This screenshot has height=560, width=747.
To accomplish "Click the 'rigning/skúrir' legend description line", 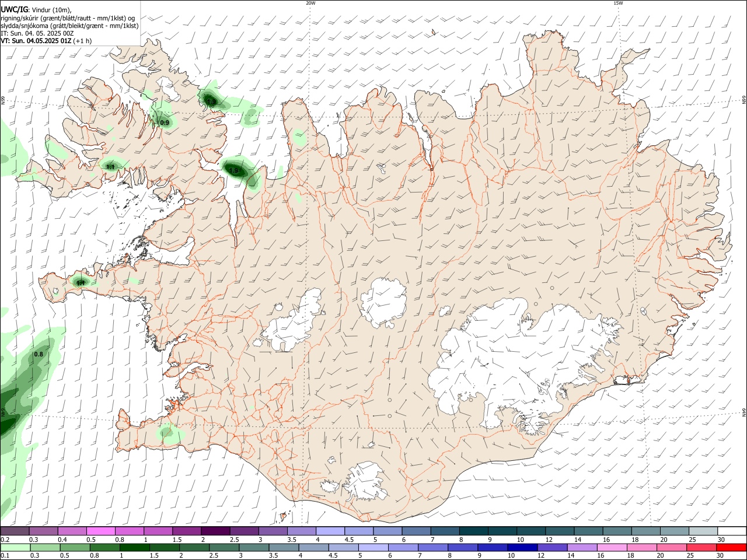I will tap(68, 18).
